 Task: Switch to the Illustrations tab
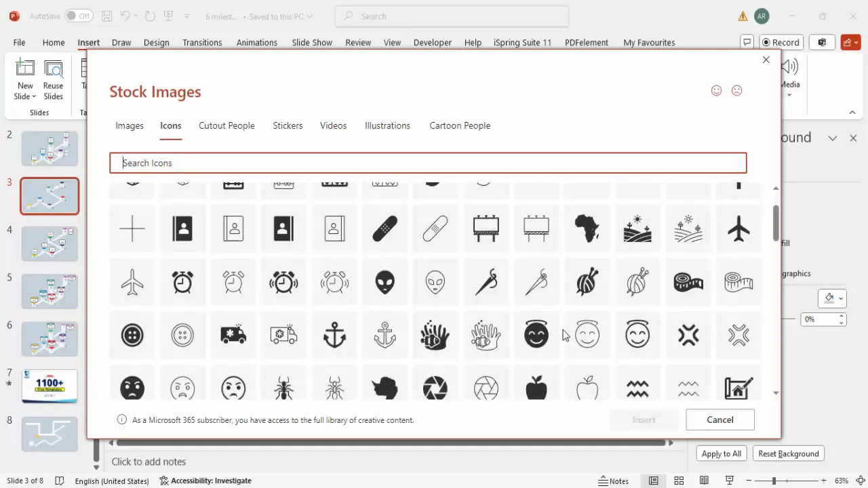(x=387, y=125)
